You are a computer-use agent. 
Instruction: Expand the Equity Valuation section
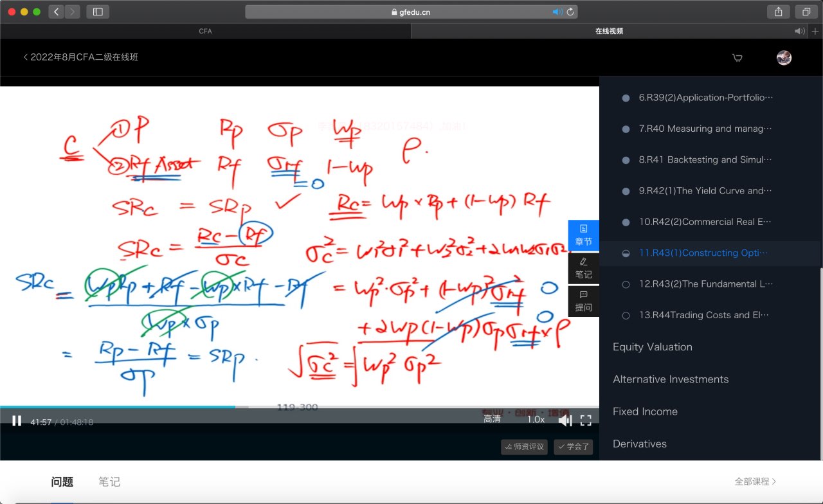point(653,347)
